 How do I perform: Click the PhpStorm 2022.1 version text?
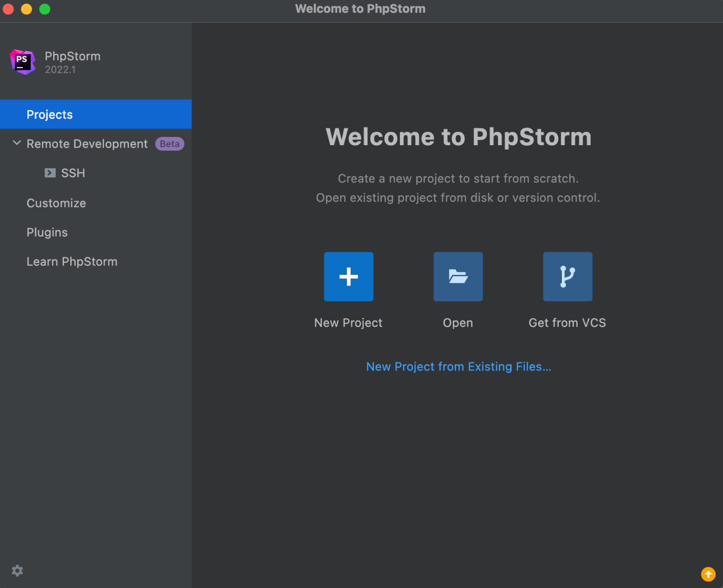pos(60,70)
